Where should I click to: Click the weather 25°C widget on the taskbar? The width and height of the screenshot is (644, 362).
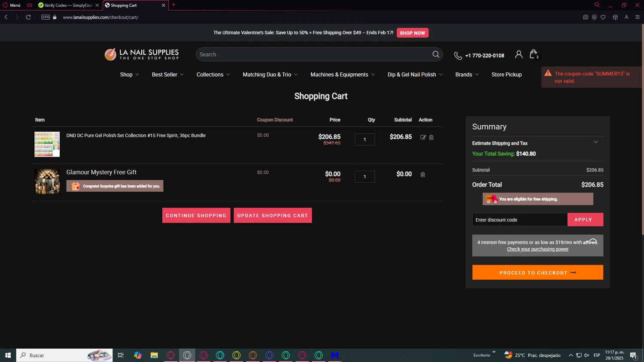click(x=532, y=355)
